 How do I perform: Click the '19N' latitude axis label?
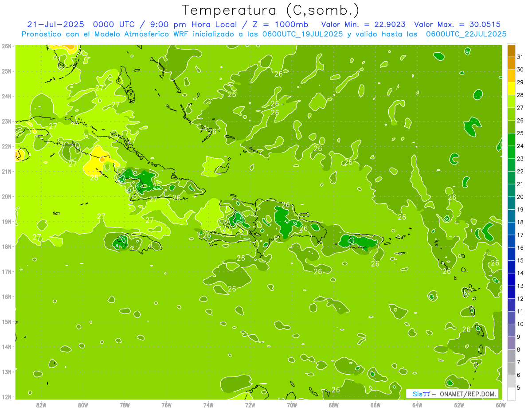coord(7,221)
